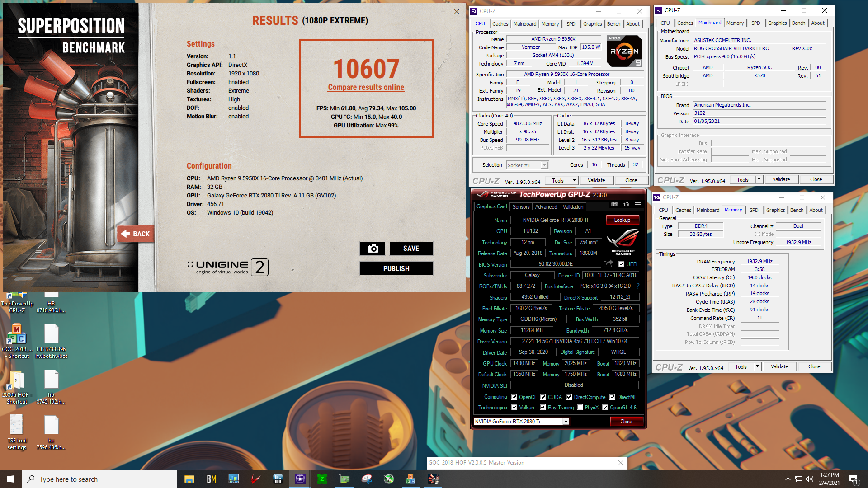Lookup the GPU in GPU-Z
The width and height of the screenshot is (868, 488).
[622, 220]
